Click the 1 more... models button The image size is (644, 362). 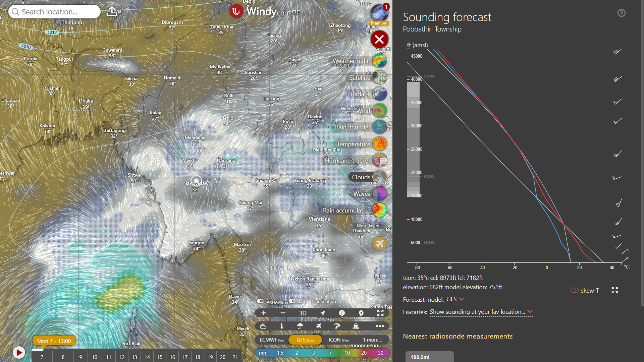372,340
